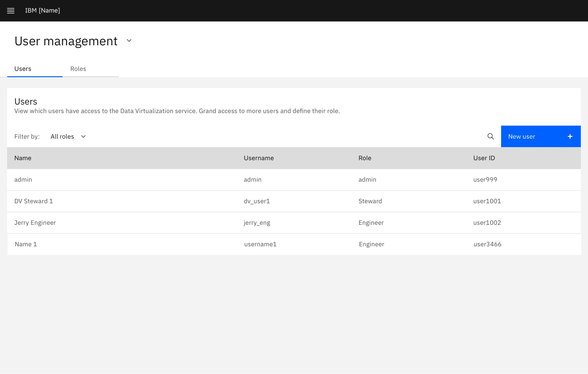588x374 pixels.
Task: Sort by the Name column header
Action: tap(23, 158)
